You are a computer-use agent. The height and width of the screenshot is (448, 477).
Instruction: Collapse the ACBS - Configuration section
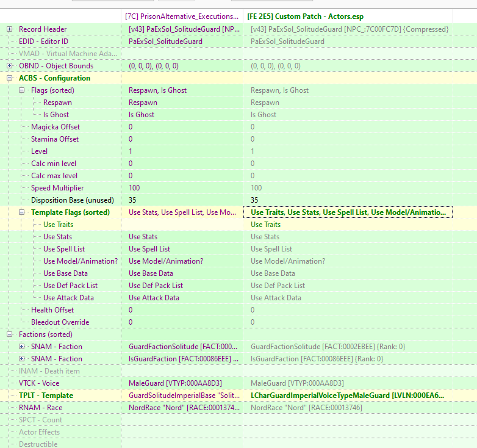click(10, 78)
